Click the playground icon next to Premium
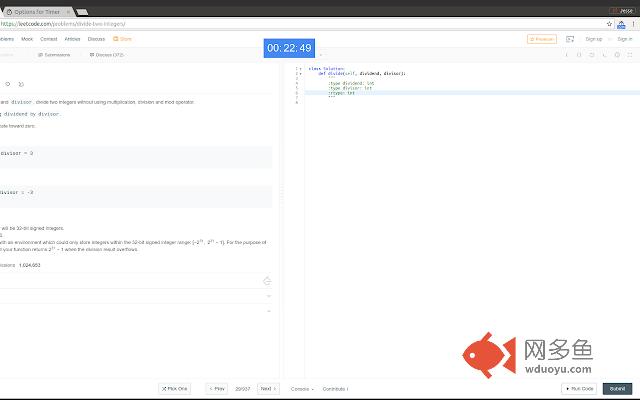Viewport: 640px width, 400px height. coord(570,39)
